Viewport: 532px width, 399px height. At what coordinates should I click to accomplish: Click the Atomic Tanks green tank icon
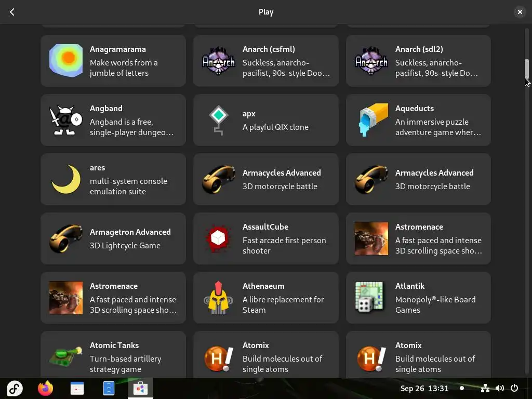click(x=66, y=356)
